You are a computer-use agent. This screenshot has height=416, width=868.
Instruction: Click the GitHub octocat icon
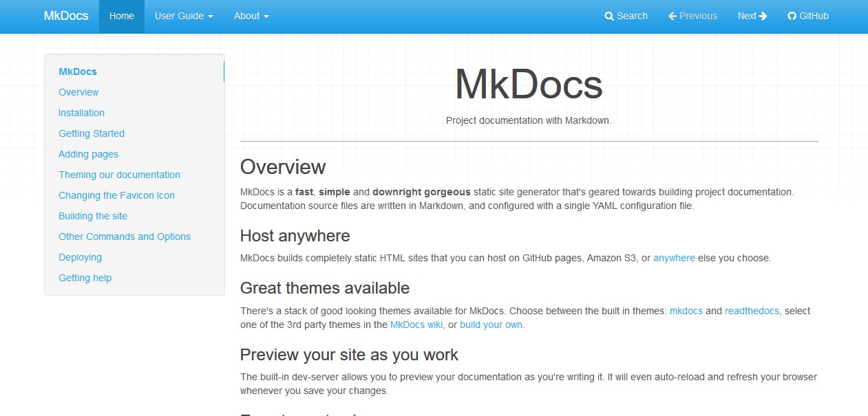pos(792,16)
